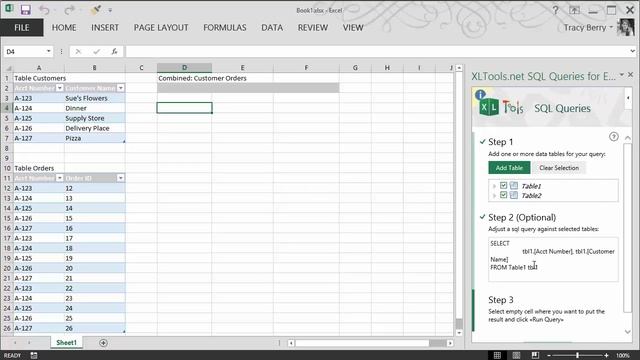
Task: Click the vertical scrollbar thumb of the worksheet
Action: 459,323
